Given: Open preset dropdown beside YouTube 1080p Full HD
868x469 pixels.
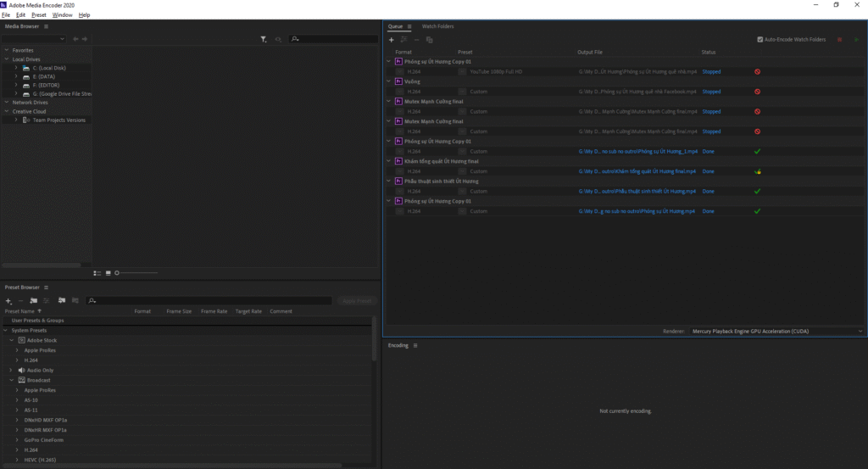Looking at the screenshot, I should 462,72.
